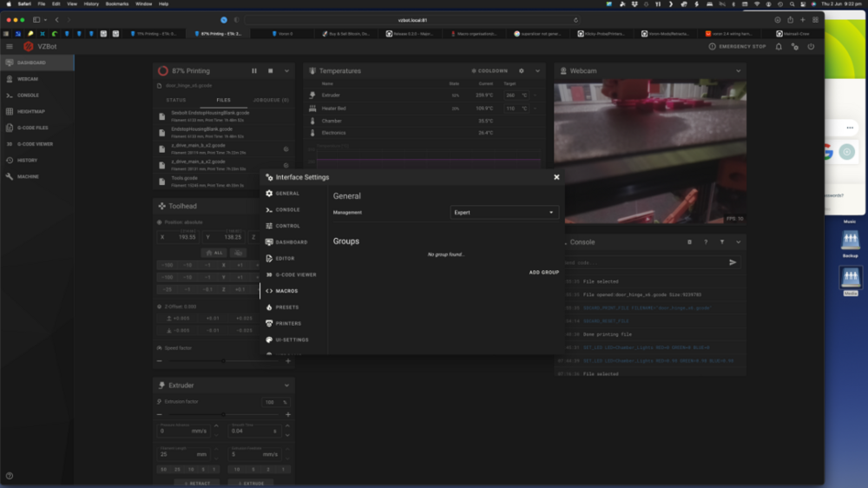The image size is (868, 488).
Task: Collapse the print status panel
Action: click(x=286, y=71)
